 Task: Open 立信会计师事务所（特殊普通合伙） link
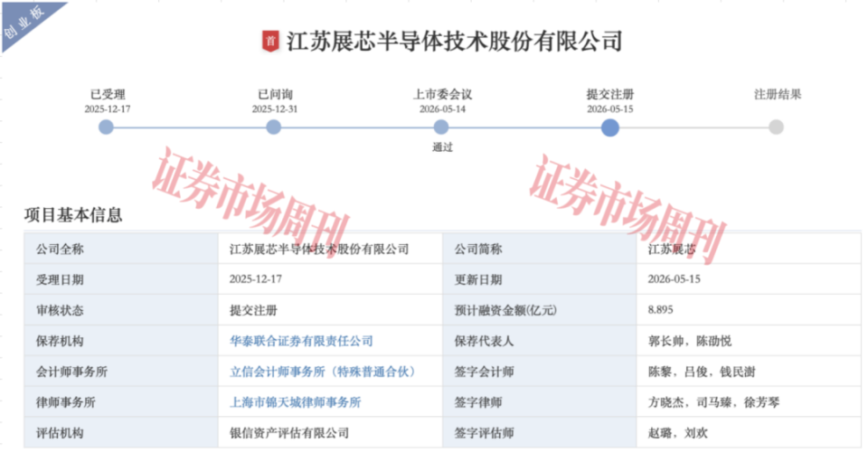tap(323, 372)
